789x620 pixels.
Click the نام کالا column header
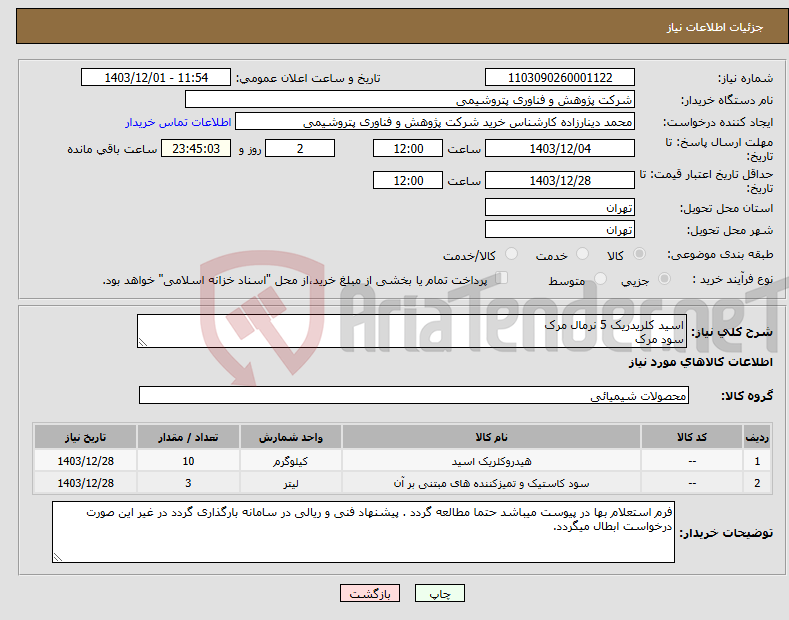491,437
